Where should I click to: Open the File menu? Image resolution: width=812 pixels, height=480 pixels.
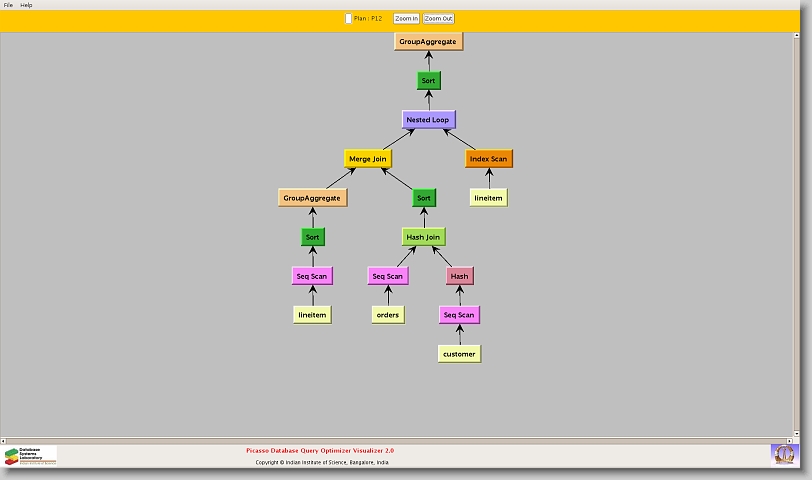8,5
